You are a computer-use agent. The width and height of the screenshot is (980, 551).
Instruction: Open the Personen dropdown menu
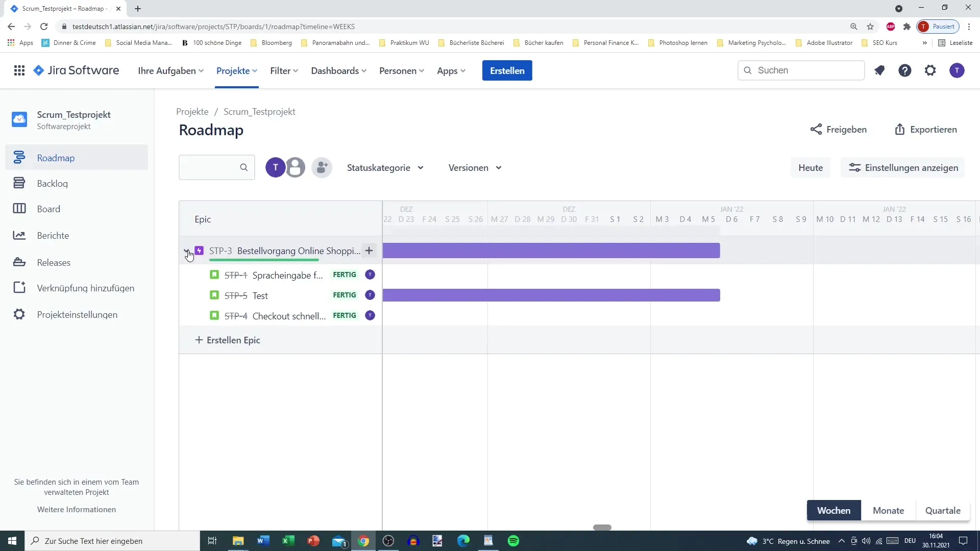pyautogui.click(x=402, y=70)
